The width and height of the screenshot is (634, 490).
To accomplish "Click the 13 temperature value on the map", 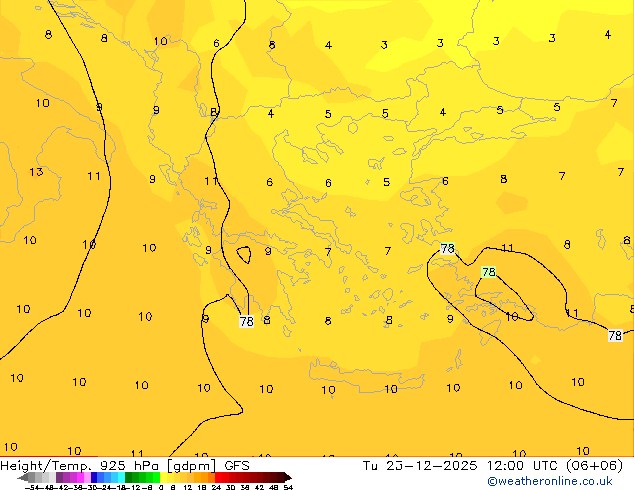I will pyautogui.click(x=36, y=172).
